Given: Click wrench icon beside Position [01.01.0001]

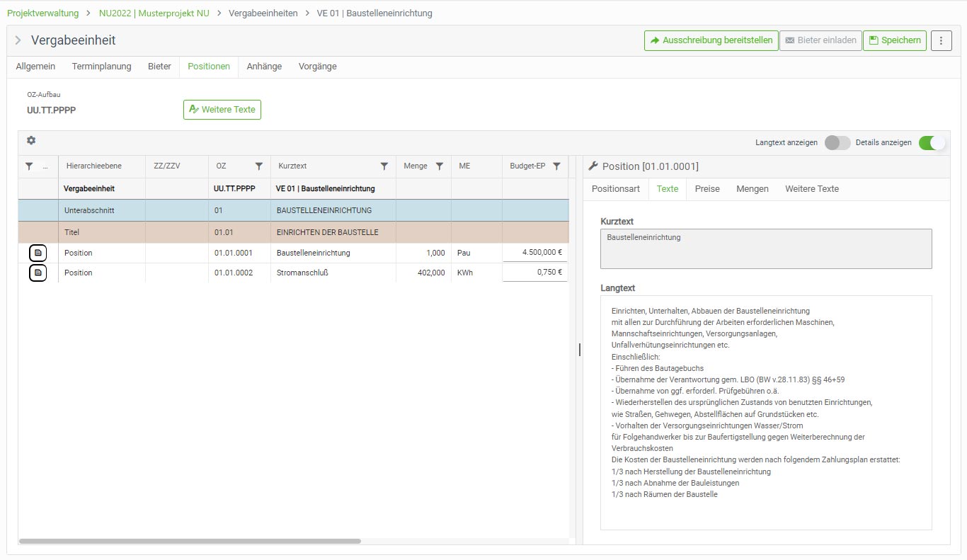Looking at the screenshot, I should tap(593, 166).
